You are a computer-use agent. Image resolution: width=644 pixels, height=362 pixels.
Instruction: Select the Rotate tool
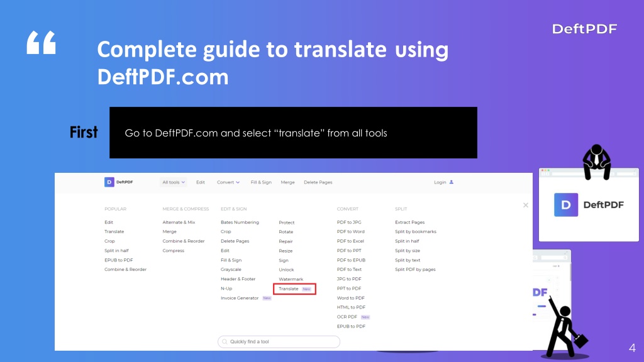coord(286,232)
